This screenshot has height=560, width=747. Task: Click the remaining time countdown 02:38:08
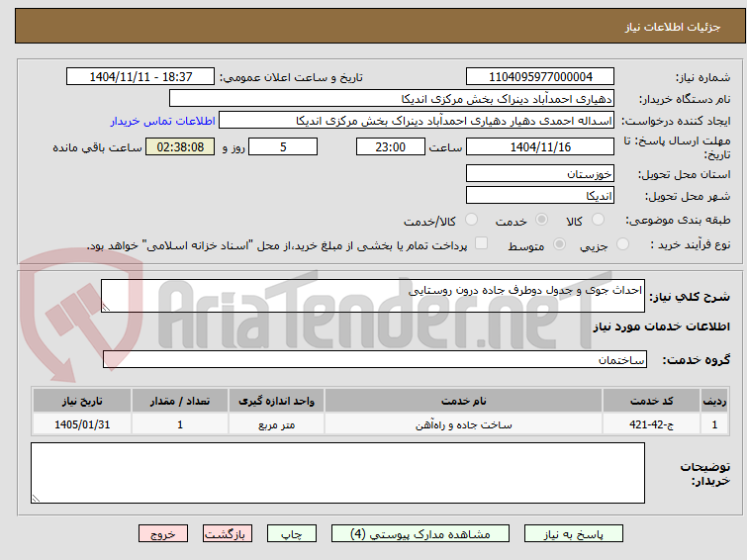click(x=180, y=146)
